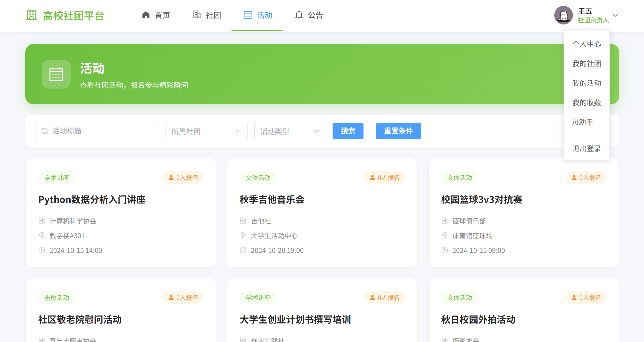Focus the 活动标题 search input
Viewport: 644px width, 342px height.
click(97, 131)
